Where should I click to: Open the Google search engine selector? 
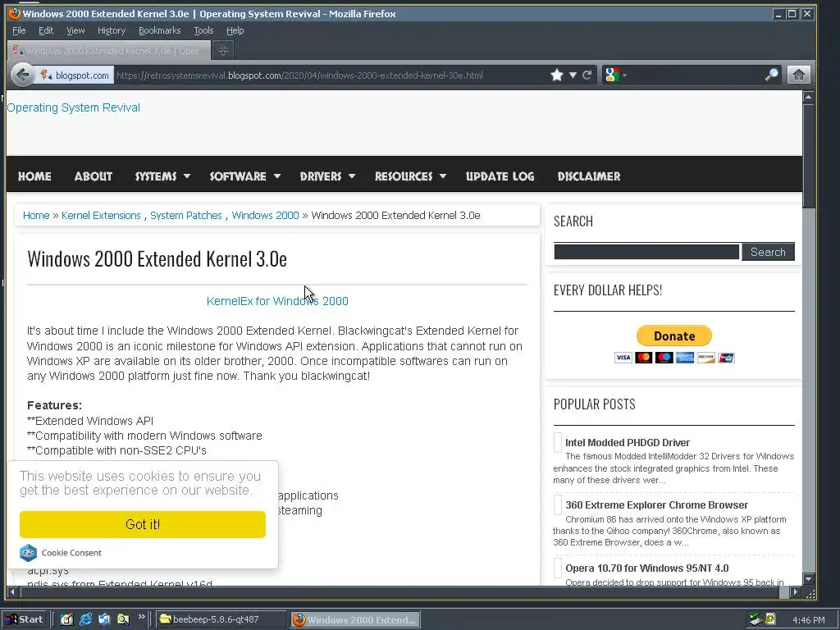(615, 75)
